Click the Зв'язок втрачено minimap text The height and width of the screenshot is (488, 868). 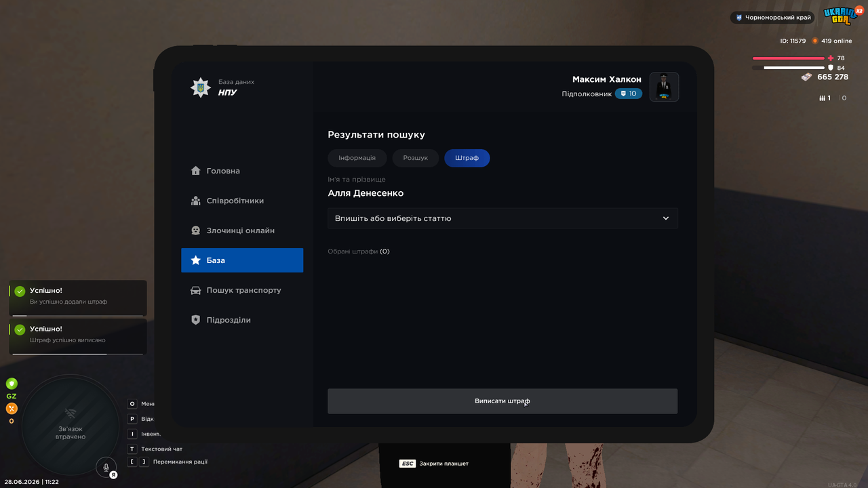pyautogui.click(x=71, y=432)
